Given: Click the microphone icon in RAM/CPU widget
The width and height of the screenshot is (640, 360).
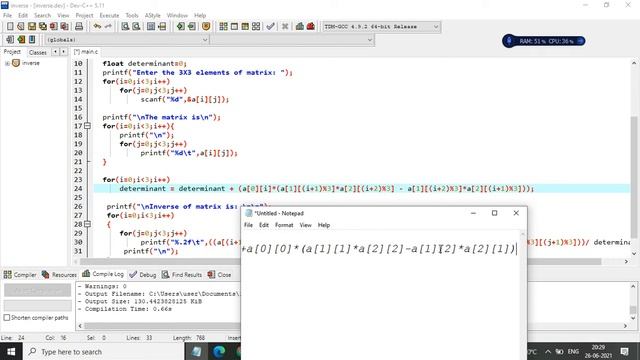Looking at the screenshot, I should tap(509, 41).
